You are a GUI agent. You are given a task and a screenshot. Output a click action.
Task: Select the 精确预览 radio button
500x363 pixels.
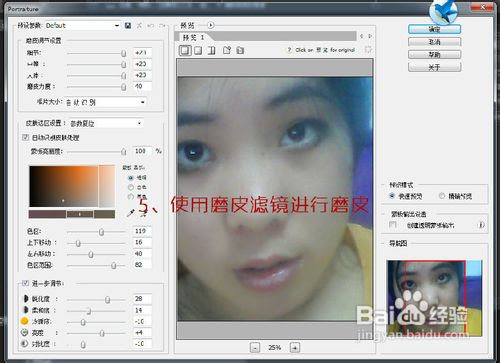[442, 196]
